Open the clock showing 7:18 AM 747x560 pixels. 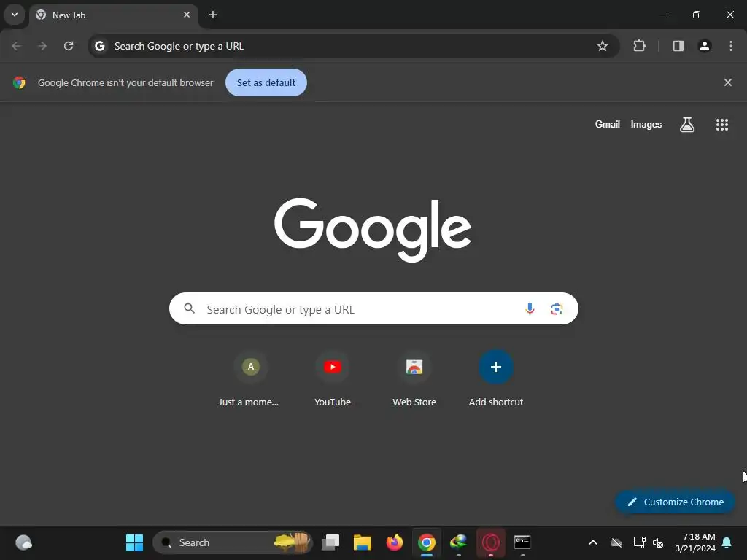tap(694, 542)
